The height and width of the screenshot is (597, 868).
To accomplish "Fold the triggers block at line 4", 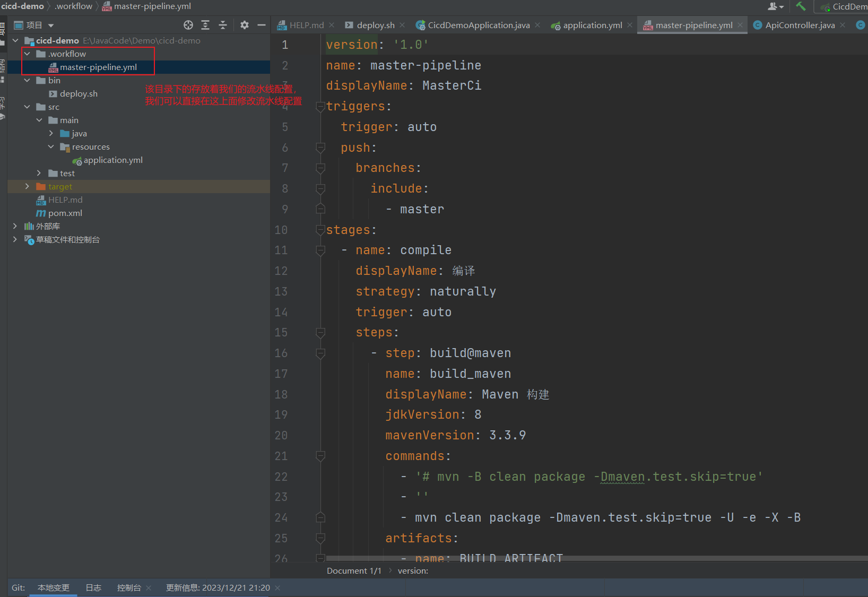I will pyautogui.click(x=320, y=107).
